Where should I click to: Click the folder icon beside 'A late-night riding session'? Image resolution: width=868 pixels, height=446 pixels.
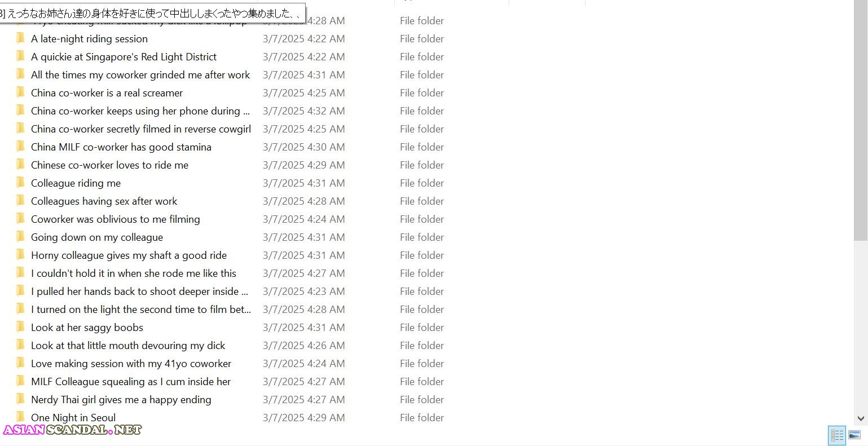pos(20,38)
